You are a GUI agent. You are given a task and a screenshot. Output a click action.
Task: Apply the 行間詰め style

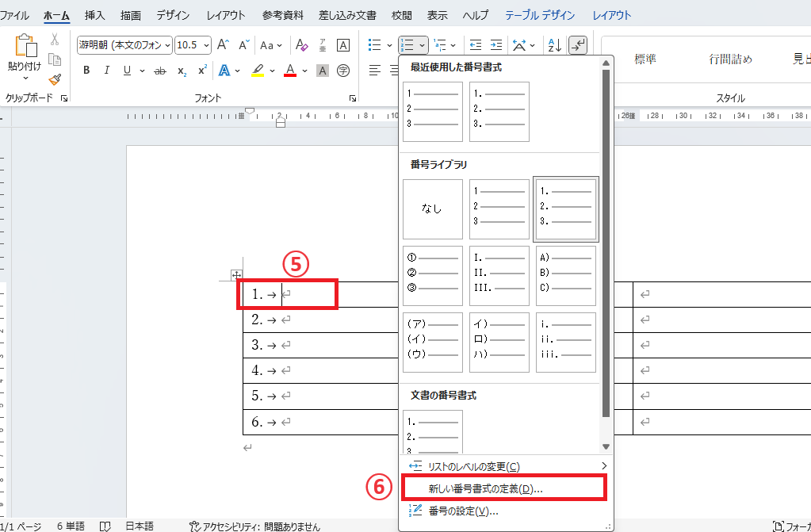[730, 59]
